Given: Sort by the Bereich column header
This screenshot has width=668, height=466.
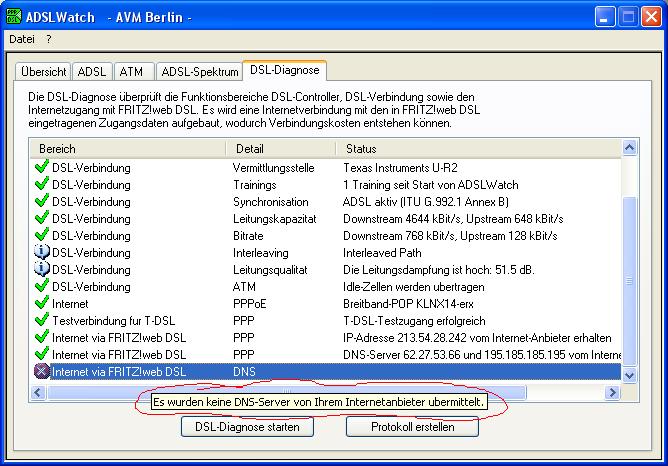Looking at the screenshot, I should (128, 149).
